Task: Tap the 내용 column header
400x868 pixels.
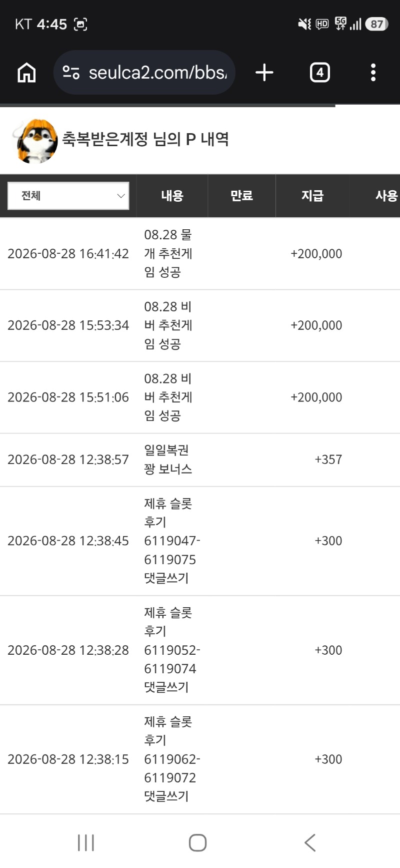Action: click(172, 196)
